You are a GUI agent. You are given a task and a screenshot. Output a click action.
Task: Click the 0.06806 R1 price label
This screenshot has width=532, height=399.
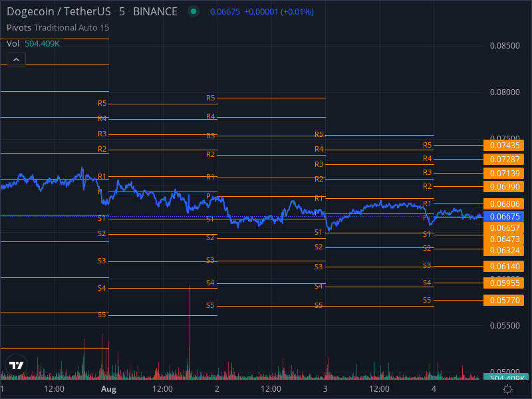pyautogui.click(x=504, y=204)
